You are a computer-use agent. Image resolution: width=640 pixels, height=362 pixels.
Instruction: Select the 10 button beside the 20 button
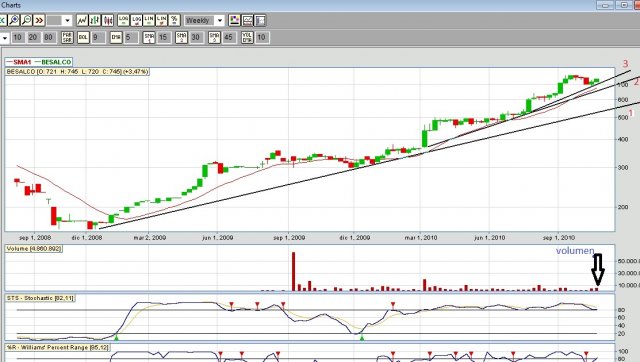[x=17, y=38]
